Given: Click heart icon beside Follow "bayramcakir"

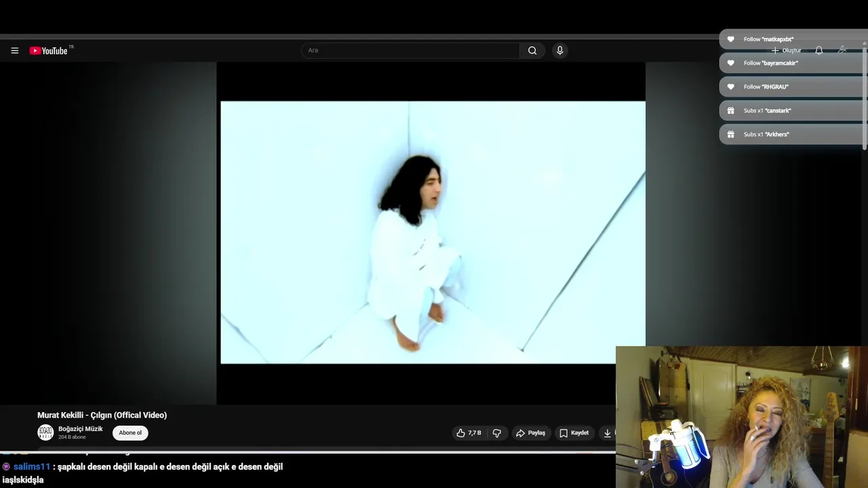Looking at the screenshot, I should coord(730,63).
